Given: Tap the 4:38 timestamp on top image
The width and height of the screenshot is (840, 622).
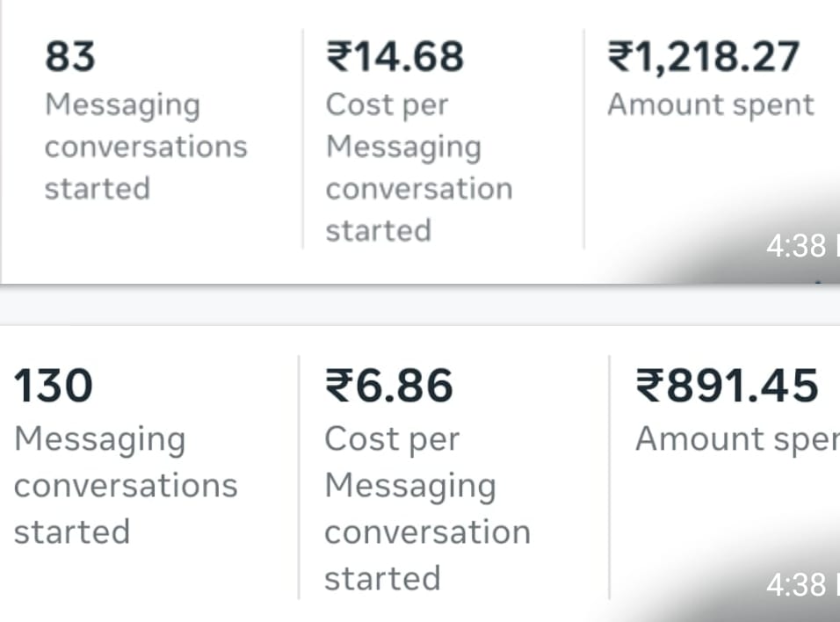Looking at the screenshot, I should pos(796,247).
